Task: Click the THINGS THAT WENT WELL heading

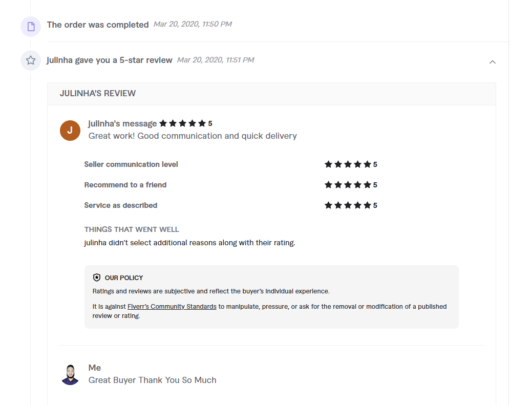Action: [x=132, y=229]
